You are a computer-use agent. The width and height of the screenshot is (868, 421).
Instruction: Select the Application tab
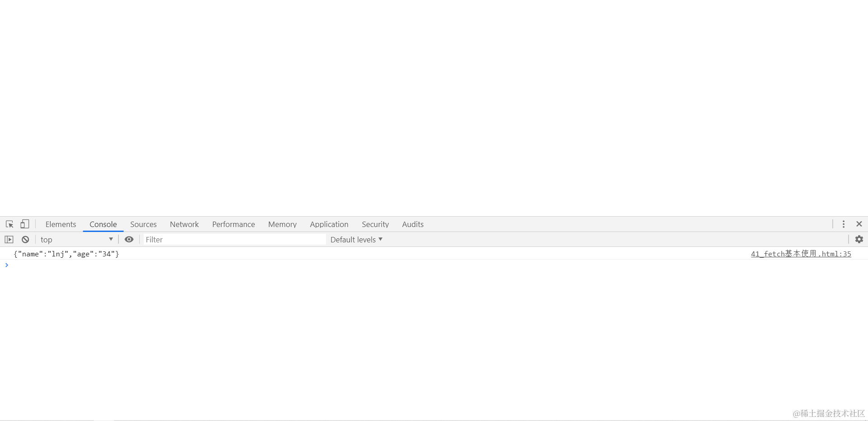coord(329,224)
